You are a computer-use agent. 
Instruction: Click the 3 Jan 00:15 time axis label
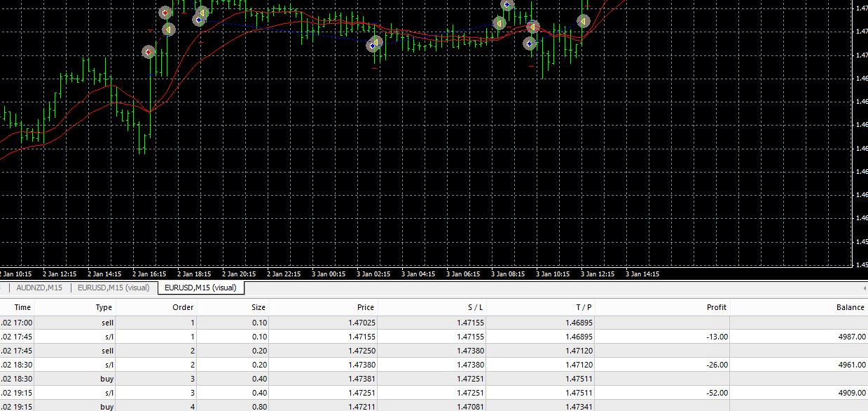(x=327, y=274)
